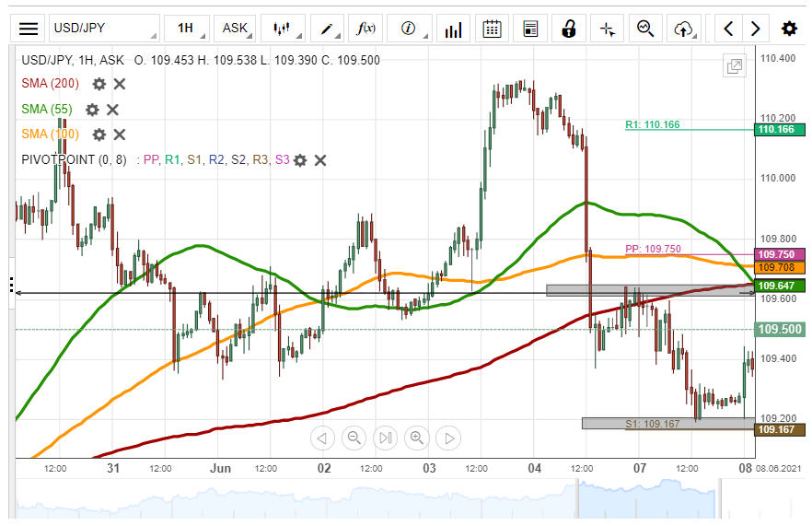The height and width of the screenshot is (526, 812).
Task: Open settings for SMA (200) indicator
Action: point(99,84)
